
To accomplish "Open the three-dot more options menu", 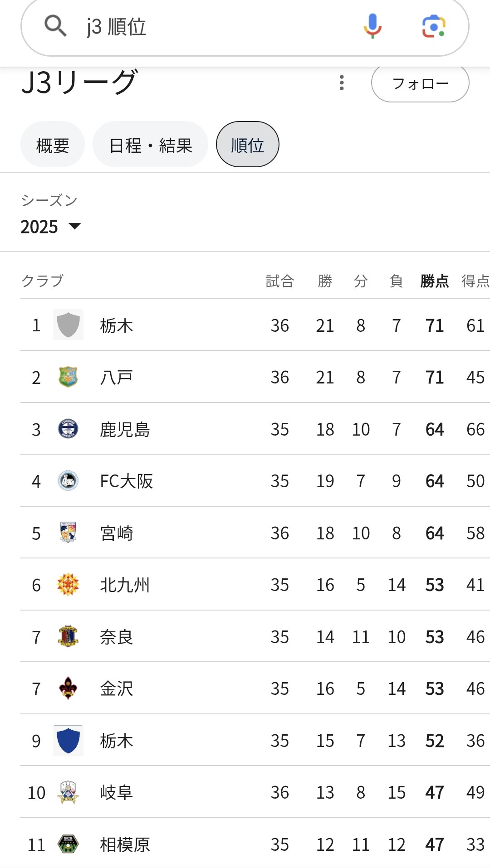I will click(x=342, y=83).
